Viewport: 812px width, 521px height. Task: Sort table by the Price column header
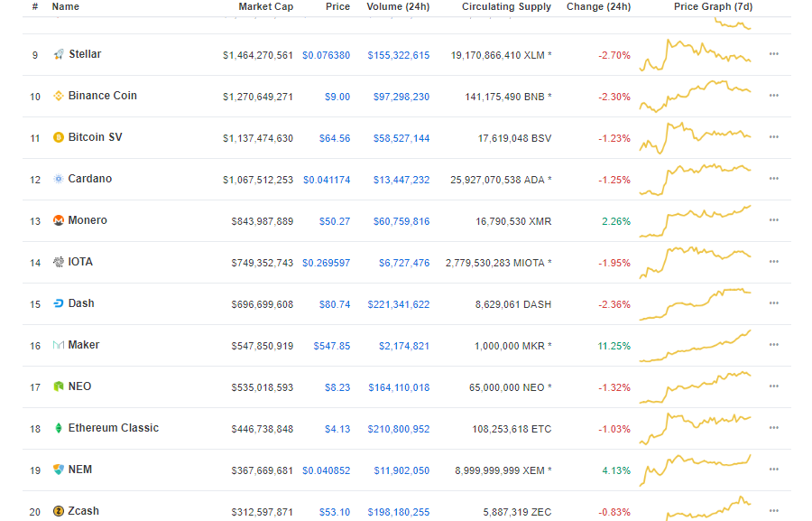(337, 6)
